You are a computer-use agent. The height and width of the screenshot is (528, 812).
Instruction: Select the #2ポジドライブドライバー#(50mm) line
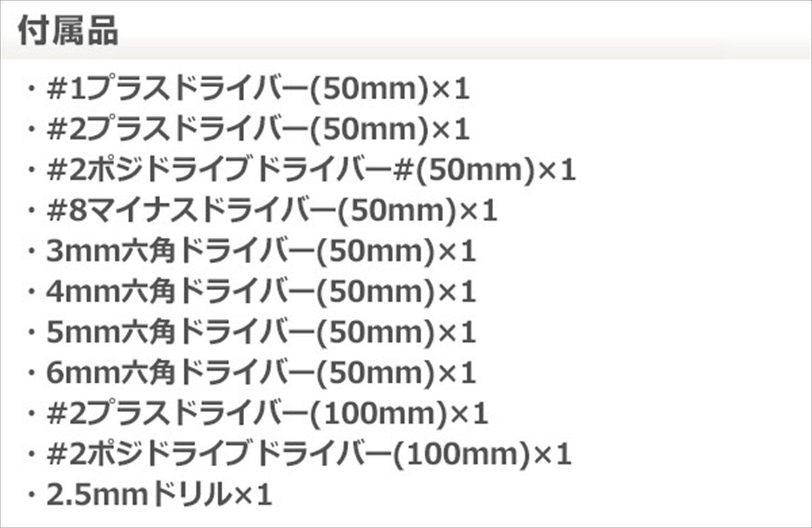point(311,171)
